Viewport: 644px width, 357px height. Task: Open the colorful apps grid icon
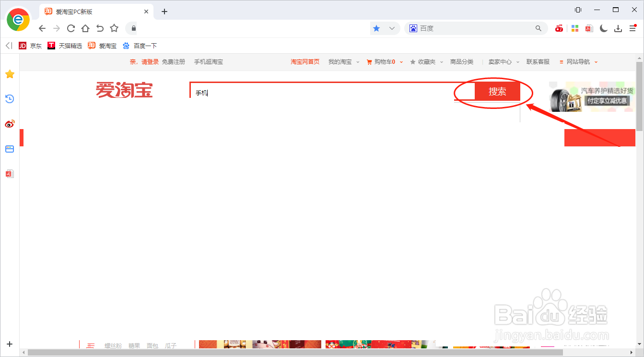tap(574, 28)
